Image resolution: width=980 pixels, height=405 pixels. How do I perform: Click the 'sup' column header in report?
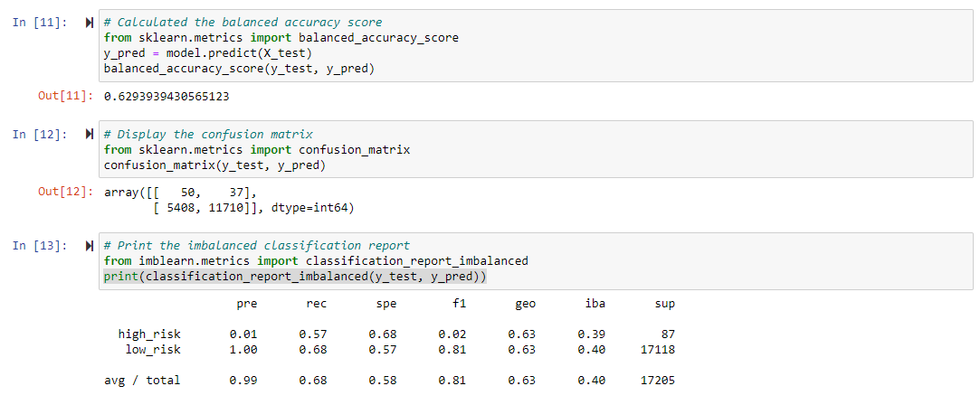(x=664, y=305)
